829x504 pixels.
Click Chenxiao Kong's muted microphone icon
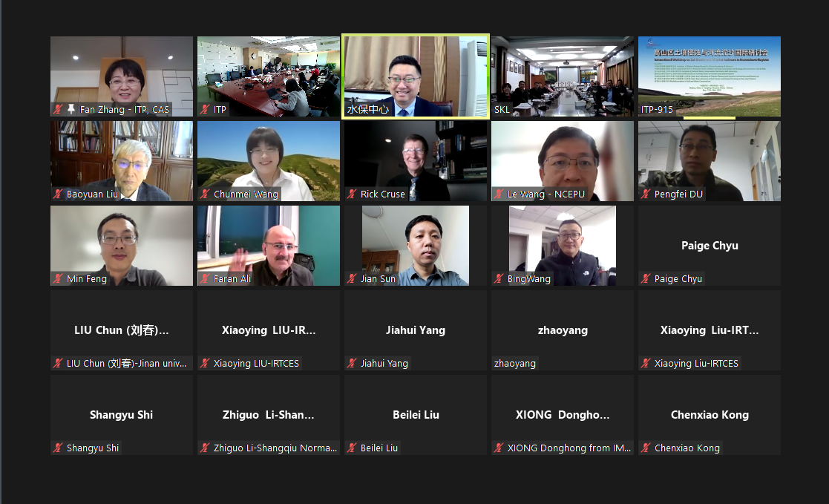[x=646, y=448]
